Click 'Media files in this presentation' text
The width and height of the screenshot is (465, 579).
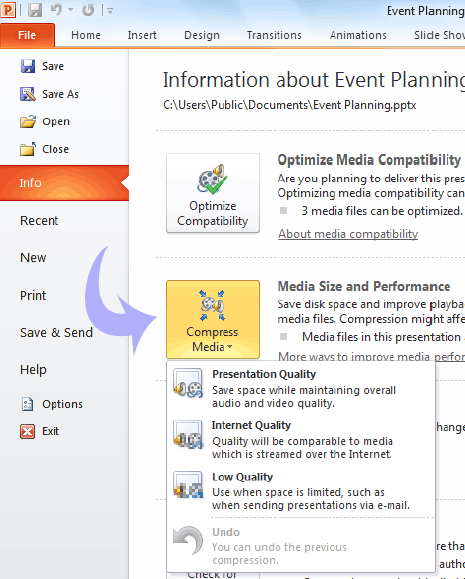pyautogui.click(x=381, y=337)
